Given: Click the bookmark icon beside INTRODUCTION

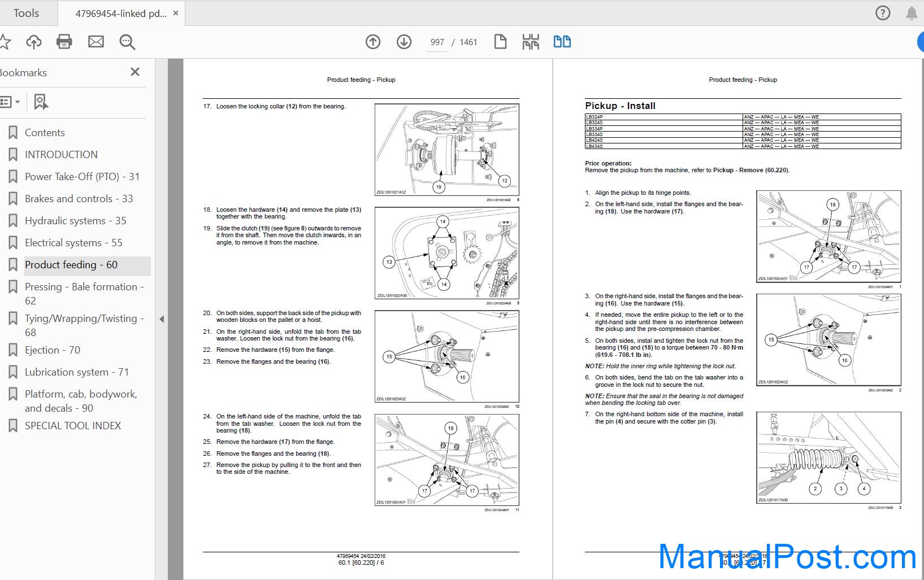Looking at the screenshot, I should coord(13,155).
